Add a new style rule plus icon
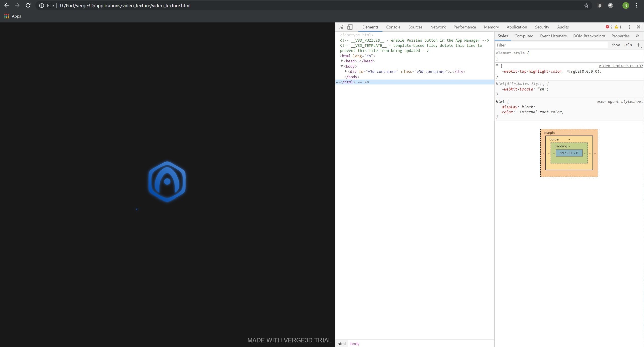The image size is (644, 347). pyautogui.click(x=638, y=45)
